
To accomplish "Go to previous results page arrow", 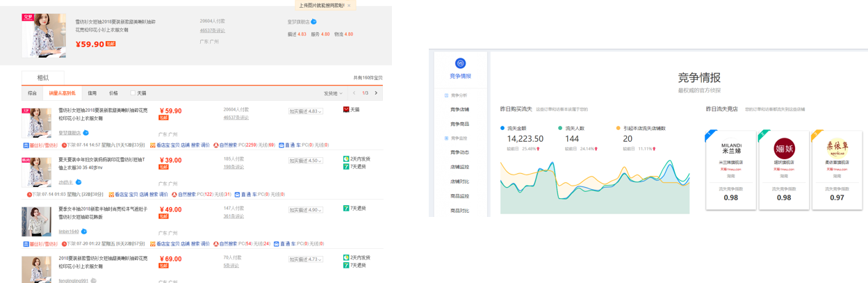I will pyautogui.click(x=354, y=93).
